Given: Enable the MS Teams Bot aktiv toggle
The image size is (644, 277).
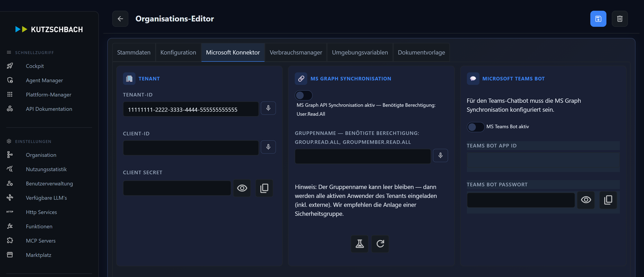Looking at the screenshot, I should [476, 127].
